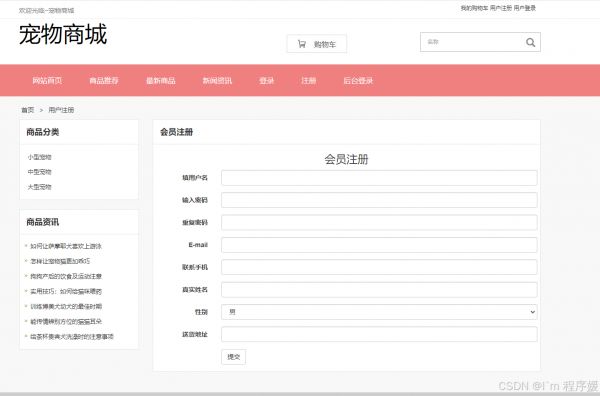Image resolution: width=600 pixels, height=396 pixels.
Task: Select 中型宠物 category
Action: pos(39,172)
